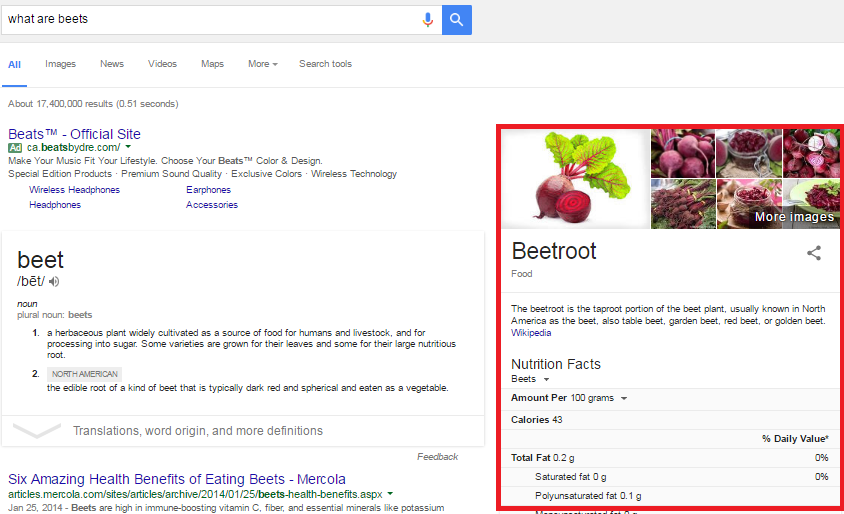Click the Polyunsaturated fat 0.1 g row

(x=671, y=496)
